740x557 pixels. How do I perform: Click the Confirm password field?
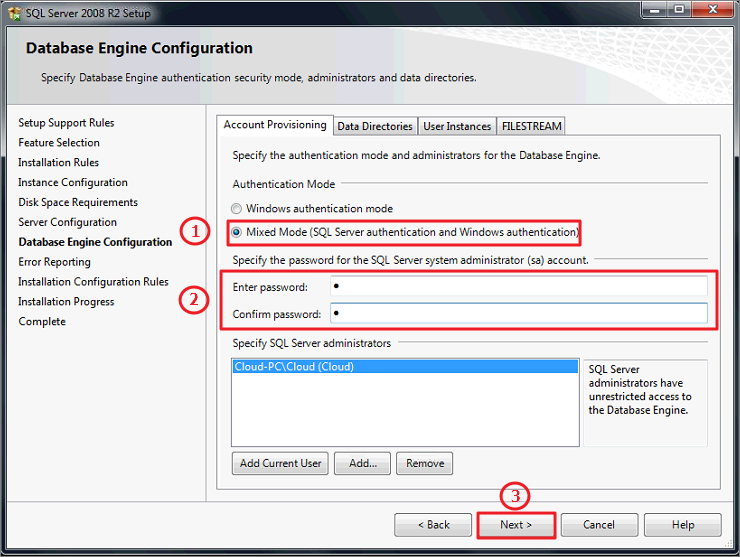[519, 313]
